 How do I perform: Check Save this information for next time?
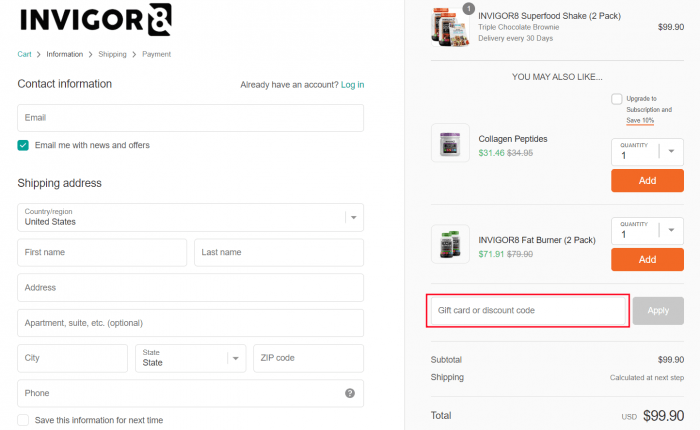(23, 420)
